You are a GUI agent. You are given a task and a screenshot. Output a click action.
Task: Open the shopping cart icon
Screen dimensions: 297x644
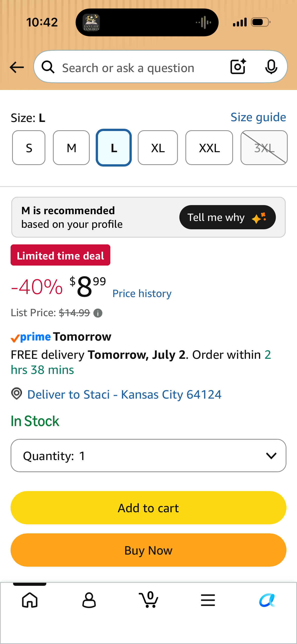149,599
